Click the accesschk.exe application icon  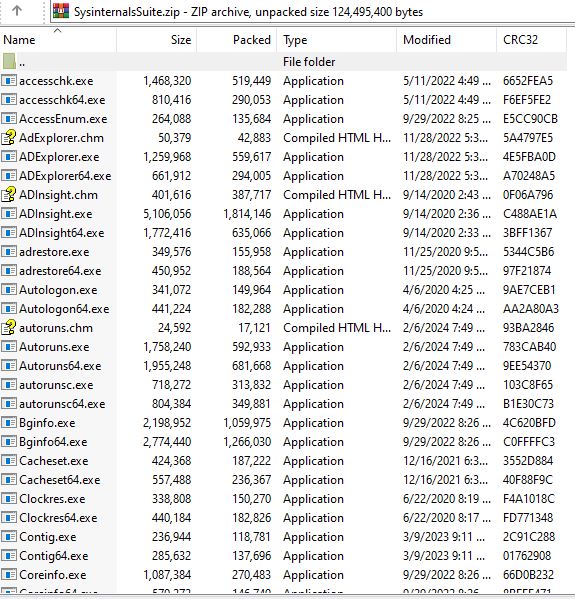click(x=9, y=81)
